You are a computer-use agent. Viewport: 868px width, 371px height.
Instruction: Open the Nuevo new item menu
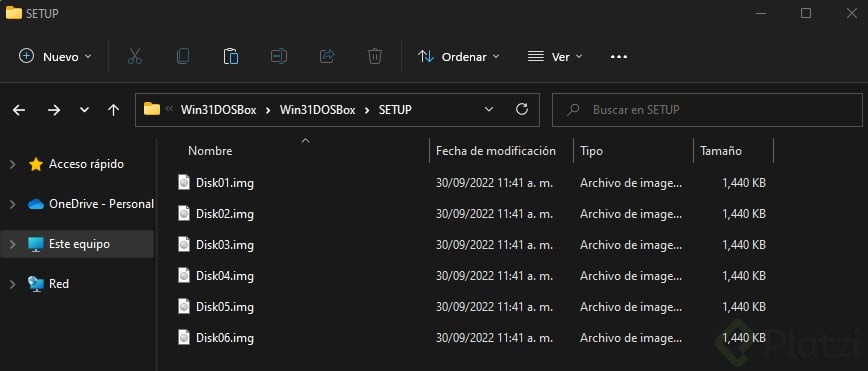click(55, 56)
